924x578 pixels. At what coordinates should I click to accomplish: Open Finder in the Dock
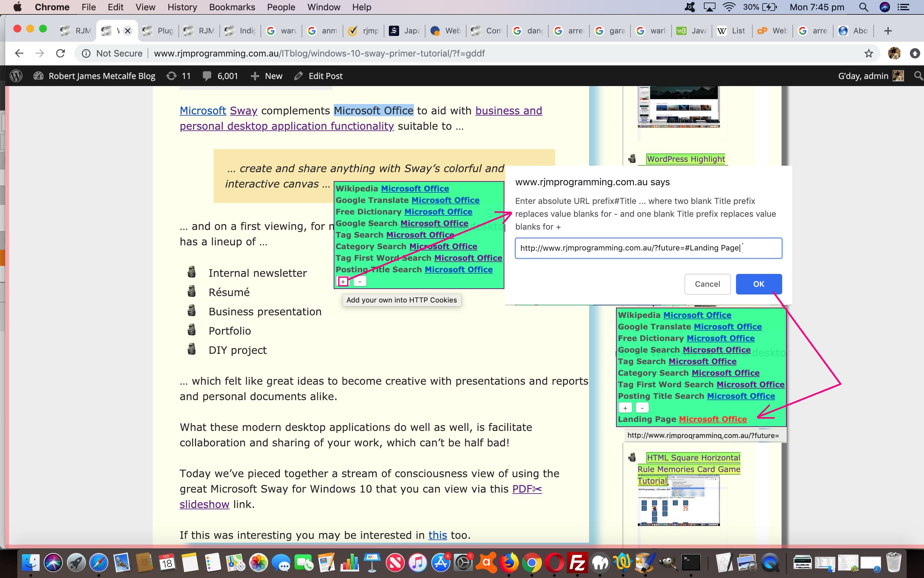point(30,563)
